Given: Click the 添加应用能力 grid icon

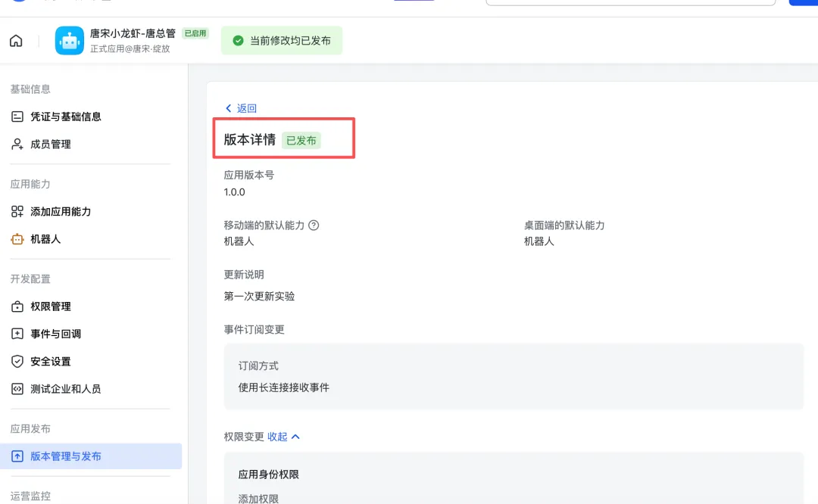Looking at the screenshot, I should click(17, 212).
